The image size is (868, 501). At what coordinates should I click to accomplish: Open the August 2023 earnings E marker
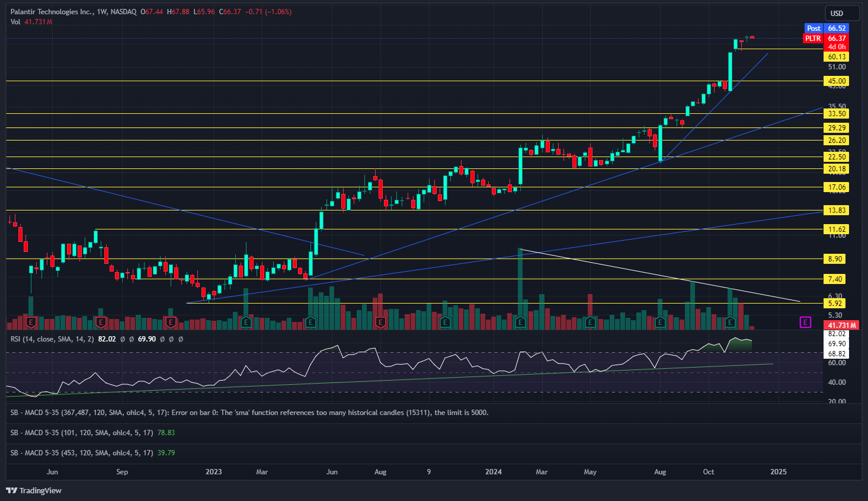click(x=380, y=323)
